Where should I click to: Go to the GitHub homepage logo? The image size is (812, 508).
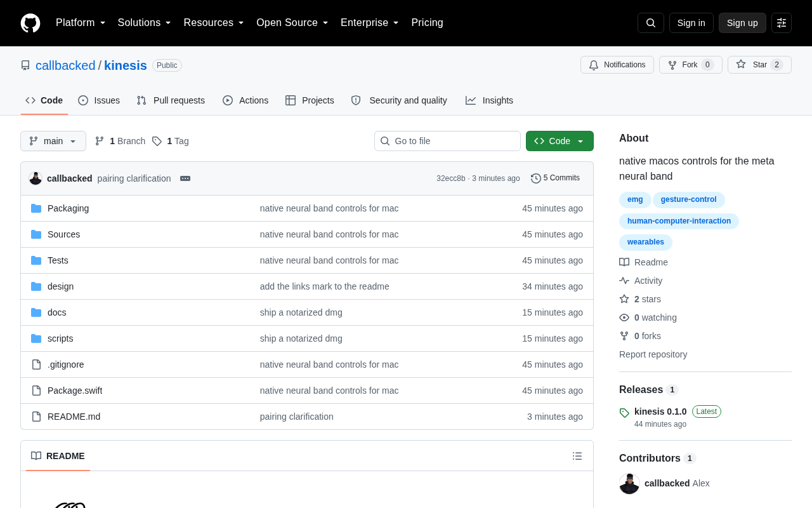pos(30,23)
